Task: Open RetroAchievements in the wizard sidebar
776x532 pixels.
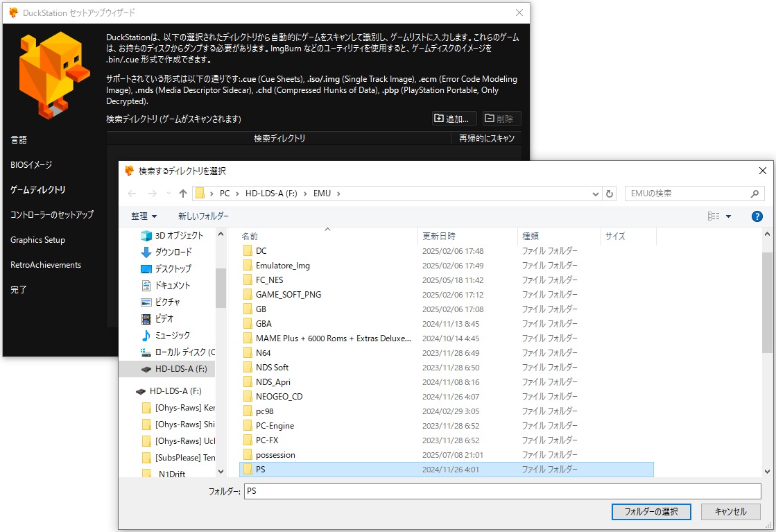Action: pyautogui.click(x=46, y=265)
